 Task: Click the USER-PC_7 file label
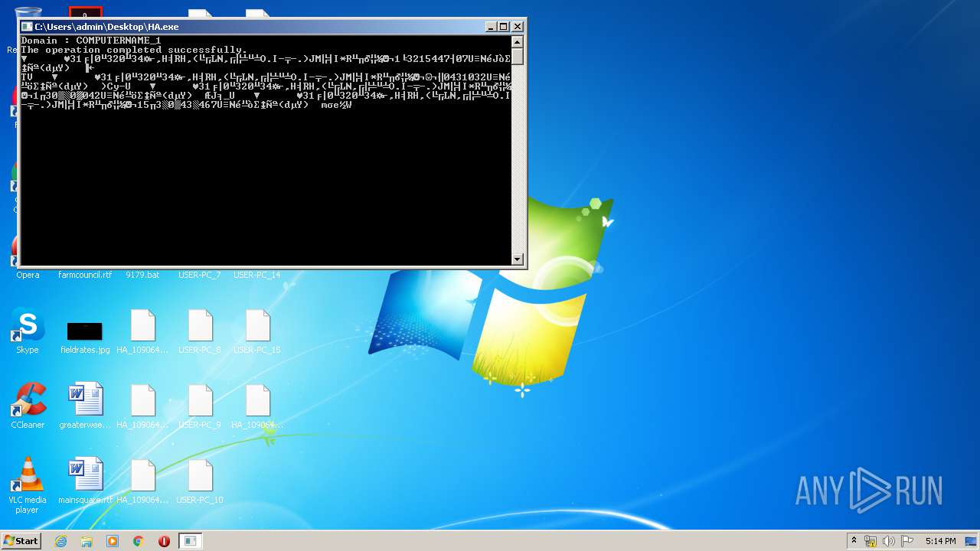[200, 275]
